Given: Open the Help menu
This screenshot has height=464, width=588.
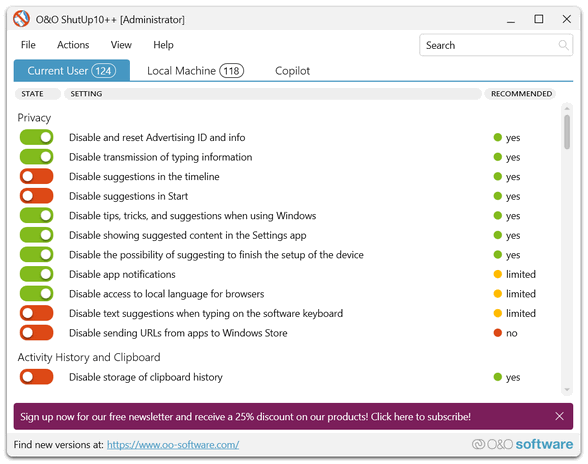Looking at the screenshot, I should coord(163,45).
